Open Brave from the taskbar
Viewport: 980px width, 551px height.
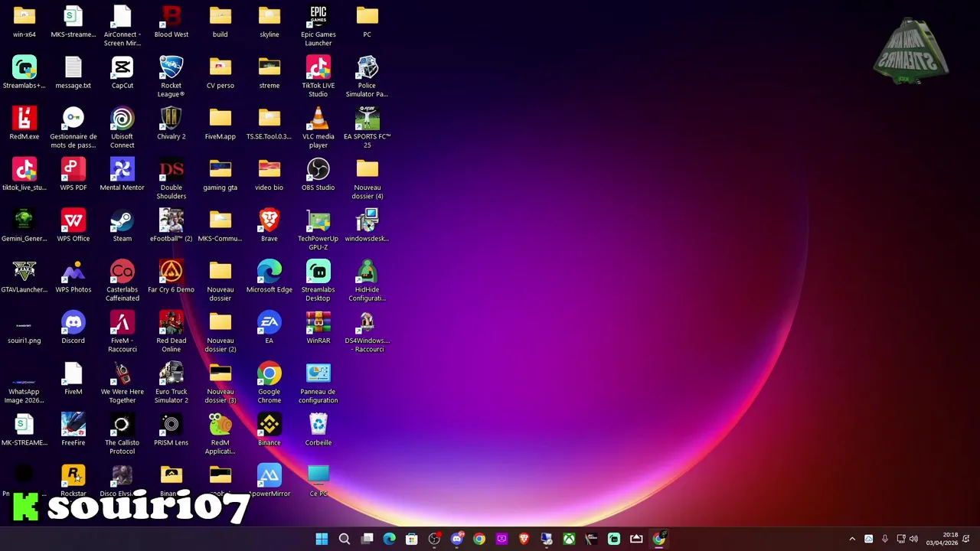click(524, 539)
